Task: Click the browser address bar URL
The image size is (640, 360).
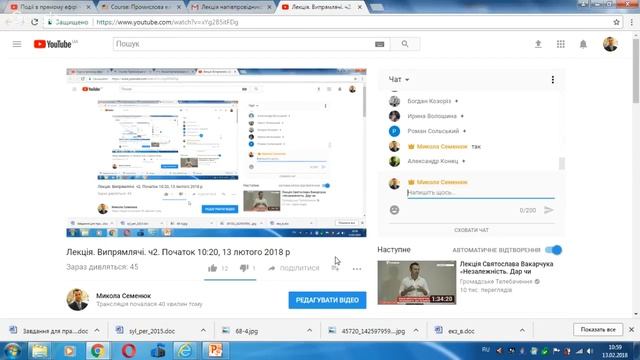Action: click(x=167, y=22)
